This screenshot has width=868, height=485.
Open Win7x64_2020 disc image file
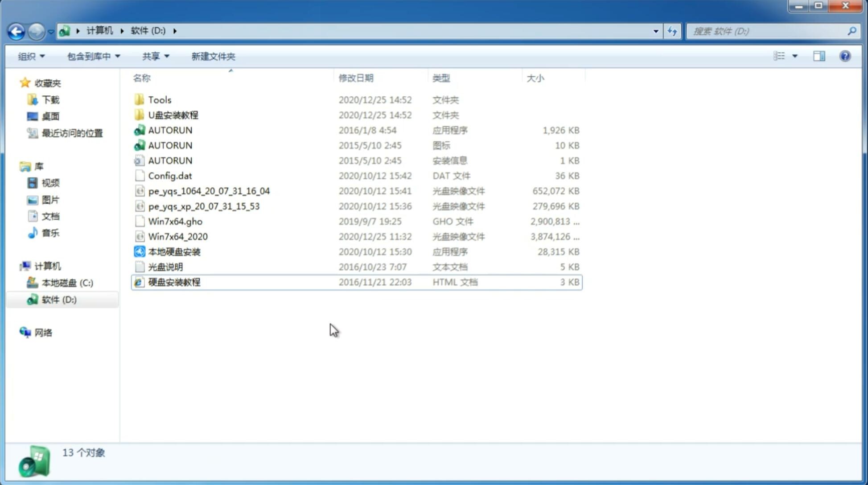point(177,236)
